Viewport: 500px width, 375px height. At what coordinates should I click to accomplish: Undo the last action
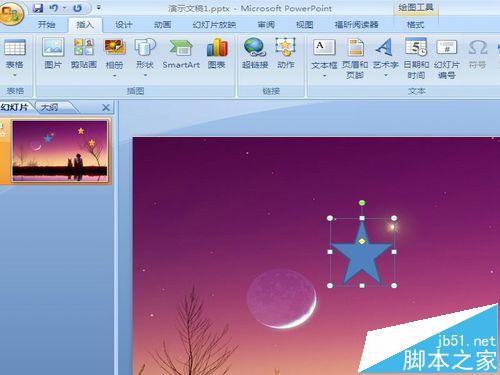[x=54, y=8]
